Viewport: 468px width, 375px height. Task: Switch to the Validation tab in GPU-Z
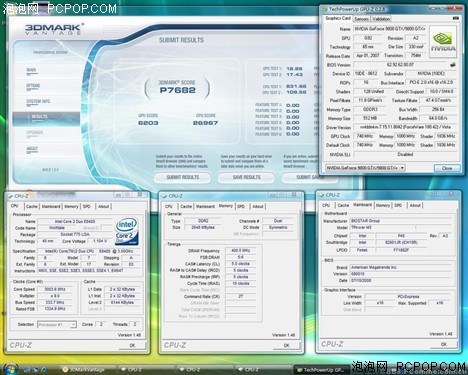pyautogui.click(x=381, y=19)
